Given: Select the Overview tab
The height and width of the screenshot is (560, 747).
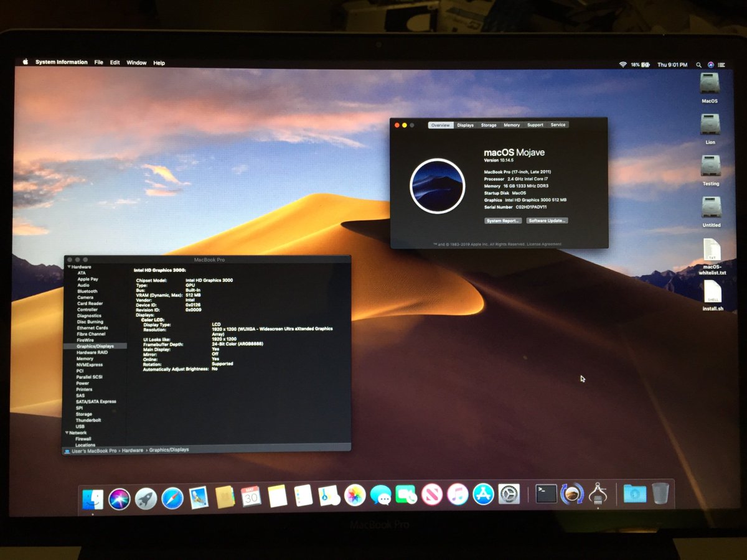Looking at the screenshot, I should tap(441, 125).
